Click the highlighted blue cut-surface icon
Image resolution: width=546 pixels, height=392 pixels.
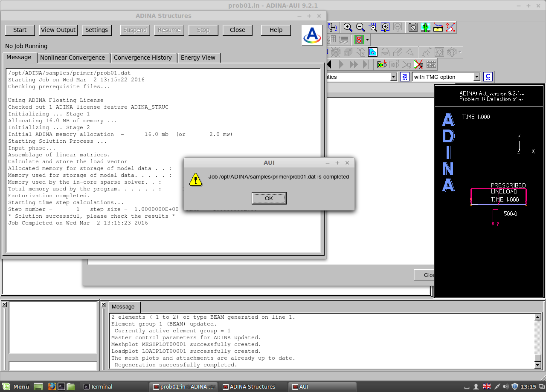pyautogui.click(x=373, y=52)
